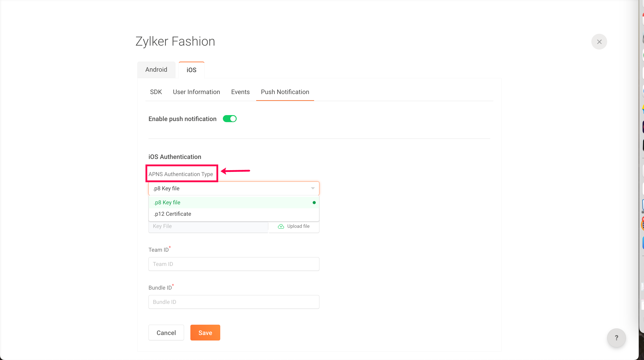Select the Push Notification tab
This screenshot has width=644, height=360.
(285, 92)
